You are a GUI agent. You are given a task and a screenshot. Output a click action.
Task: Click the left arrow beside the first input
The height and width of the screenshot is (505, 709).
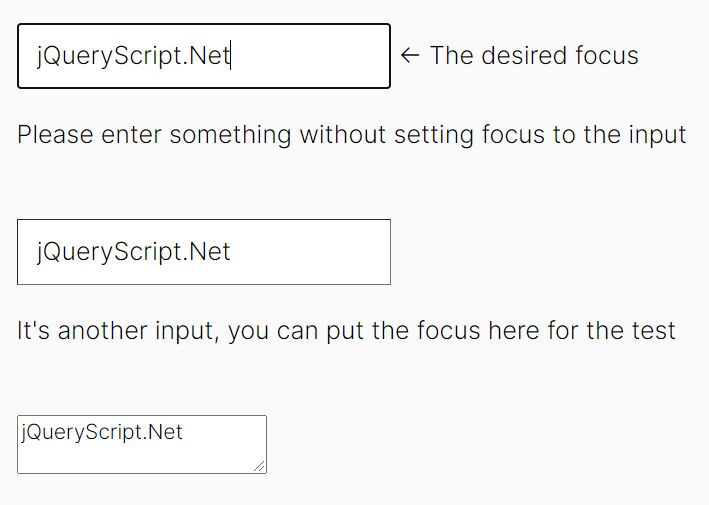coord(408,56)
